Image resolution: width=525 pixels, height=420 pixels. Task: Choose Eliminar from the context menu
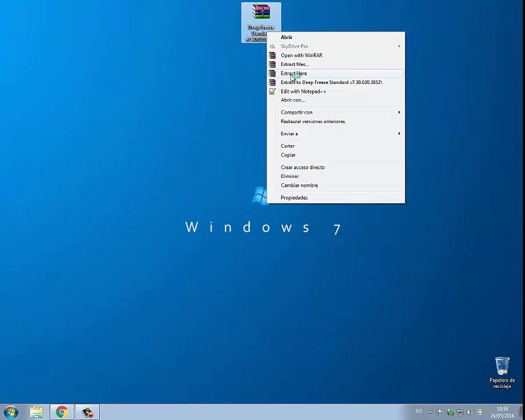336,176
